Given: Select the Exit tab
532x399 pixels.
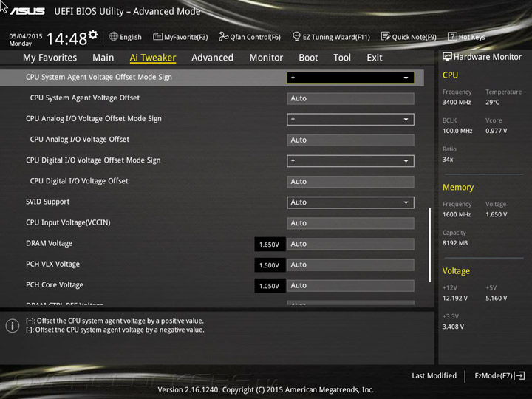Looking at the screenshot, I should tap(375, 58).
